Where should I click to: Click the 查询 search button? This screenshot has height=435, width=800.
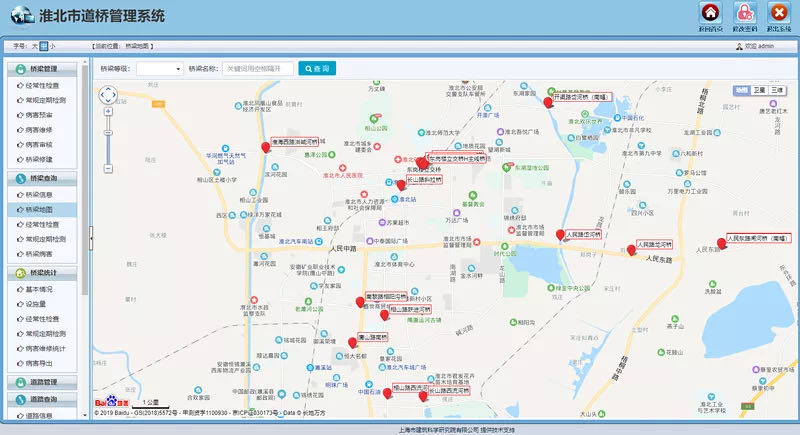[317, 68]
